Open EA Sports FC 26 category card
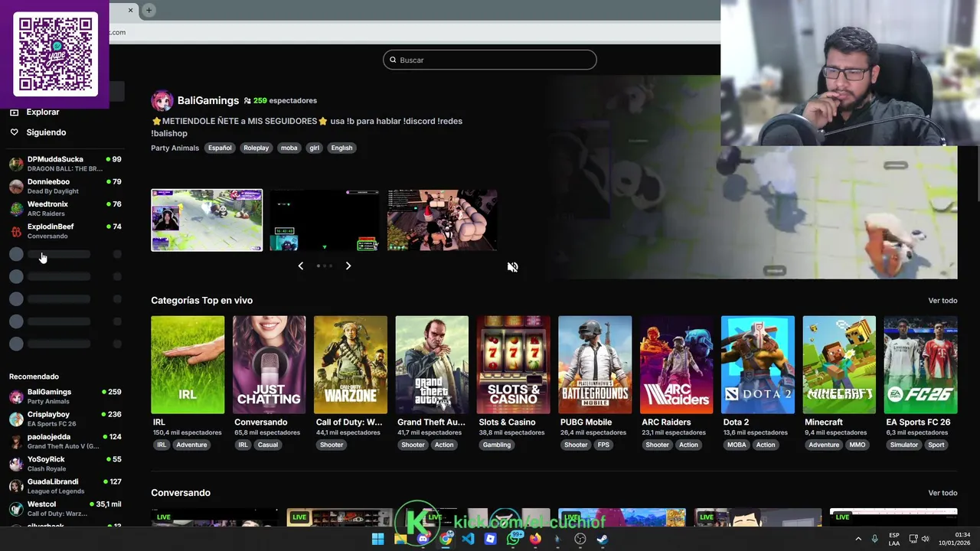Viewport: 980px width, 551px height. (x=921, y=365)
